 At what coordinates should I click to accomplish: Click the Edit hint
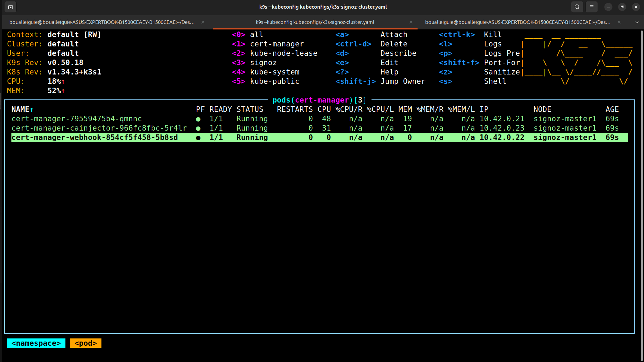point(389,63)
